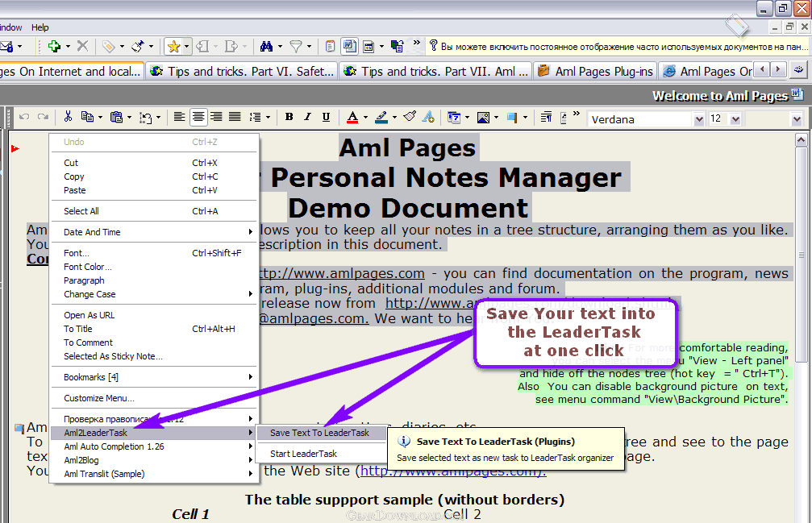Click the Bold formatting button

[289, 118]
